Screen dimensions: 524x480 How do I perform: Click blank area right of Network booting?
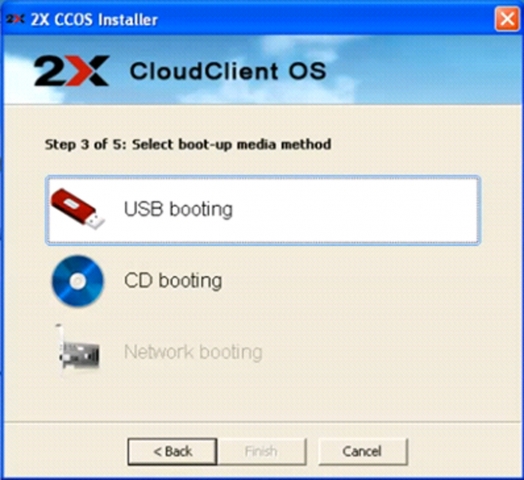tap(371, 352)
